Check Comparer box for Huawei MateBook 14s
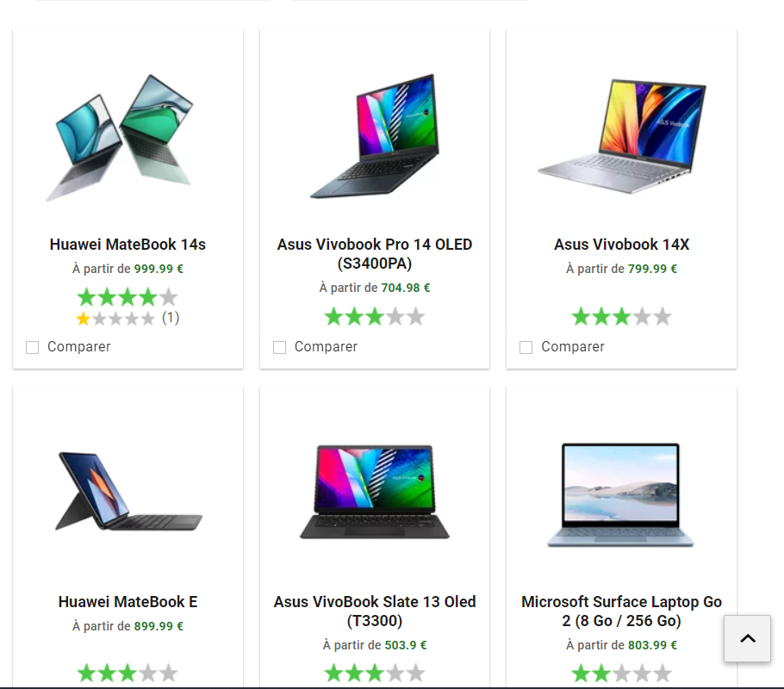 pos(33,347)
